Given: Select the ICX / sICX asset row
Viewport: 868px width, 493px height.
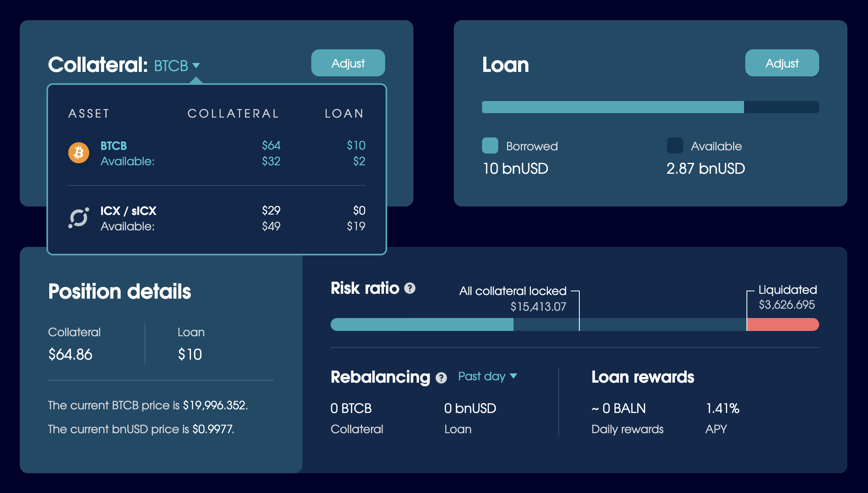Looking at the screenshot, I should tap(216, 218).
